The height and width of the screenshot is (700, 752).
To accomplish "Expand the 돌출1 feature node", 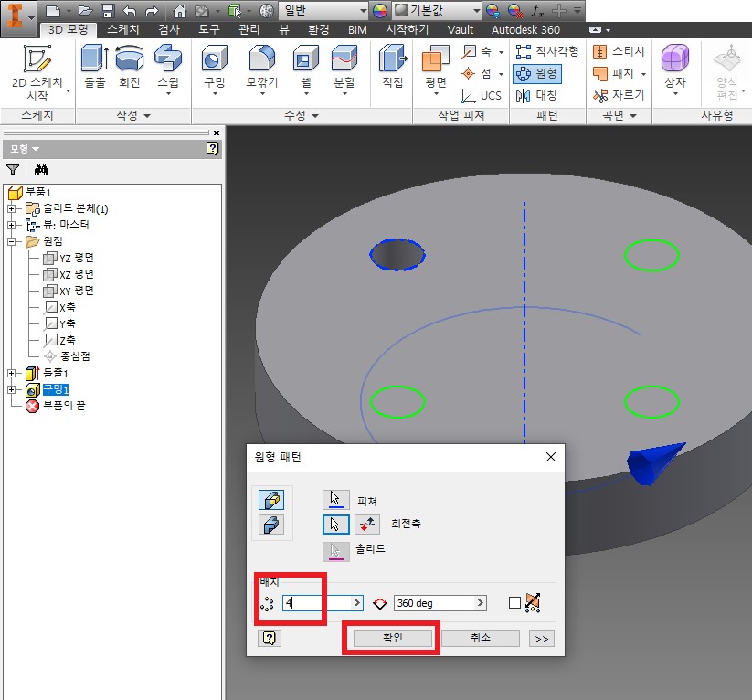I will 12,373.
